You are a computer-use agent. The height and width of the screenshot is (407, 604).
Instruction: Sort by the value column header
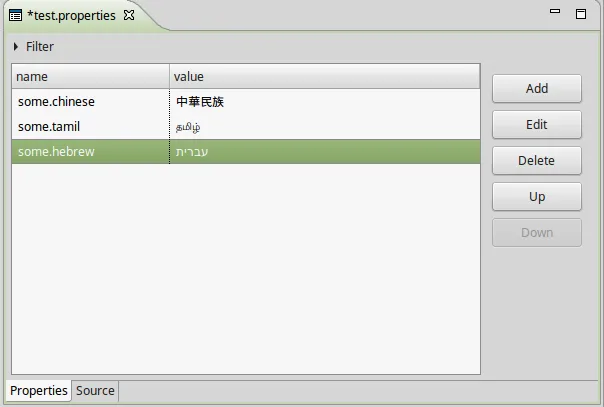(x=325, y=76)
